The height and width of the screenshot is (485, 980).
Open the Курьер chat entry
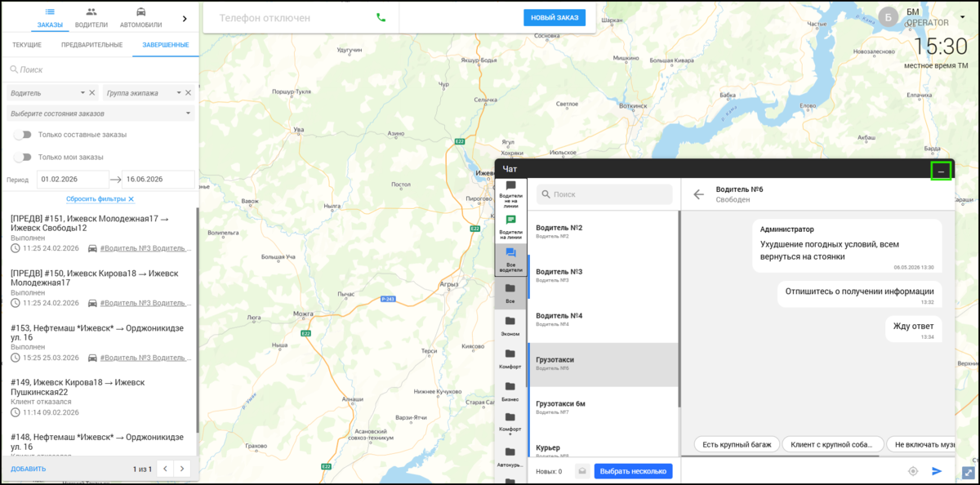click(x=603, y=444)
